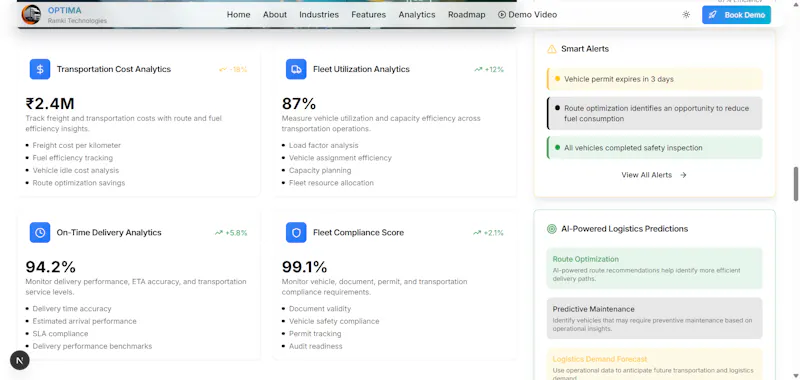800x380 pixels.
Task: Click Delivery performance benchmarks item
Action: click(x=92, y=346)
